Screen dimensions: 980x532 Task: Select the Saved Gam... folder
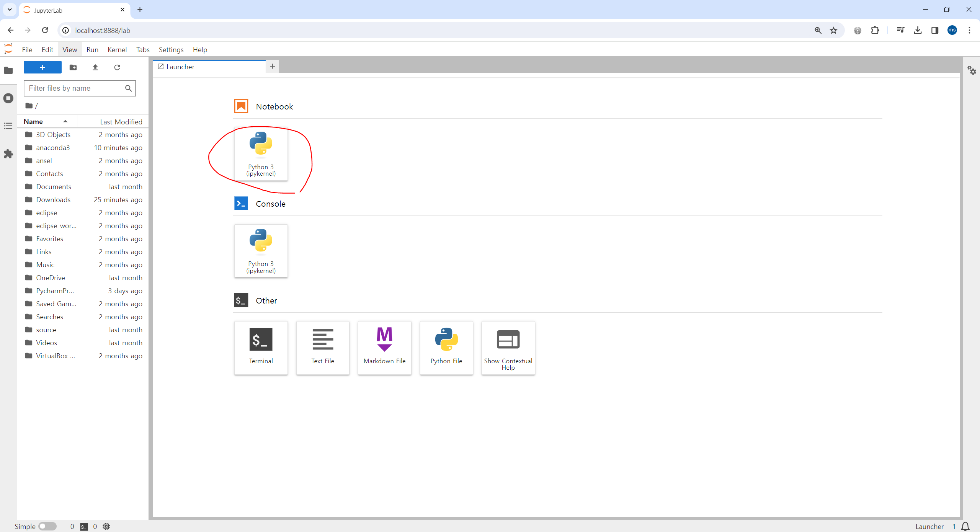tap(83, 304)
